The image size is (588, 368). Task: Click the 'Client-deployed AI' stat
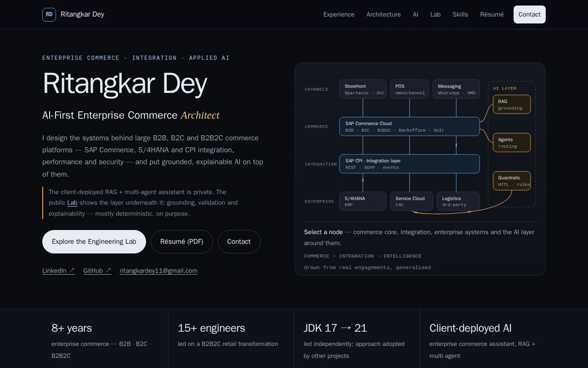(470, 328)
